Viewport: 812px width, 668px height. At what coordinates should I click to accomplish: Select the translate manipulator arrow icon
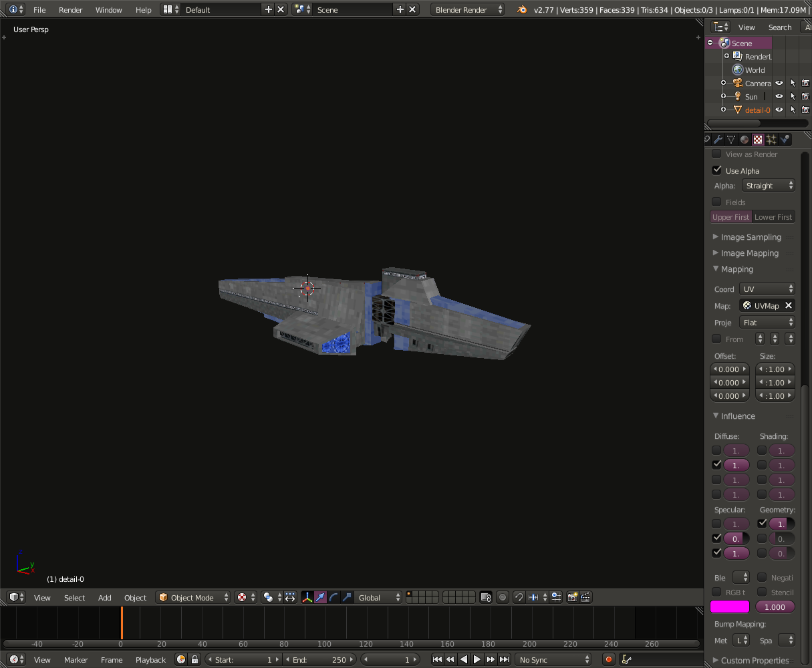point(321,597)
